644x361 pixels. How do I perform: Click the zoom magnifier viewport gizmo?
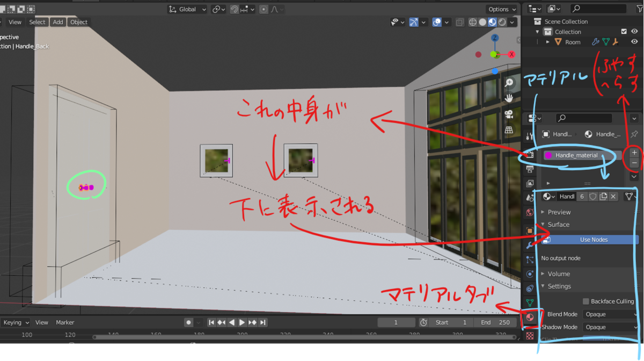(509, 83)
